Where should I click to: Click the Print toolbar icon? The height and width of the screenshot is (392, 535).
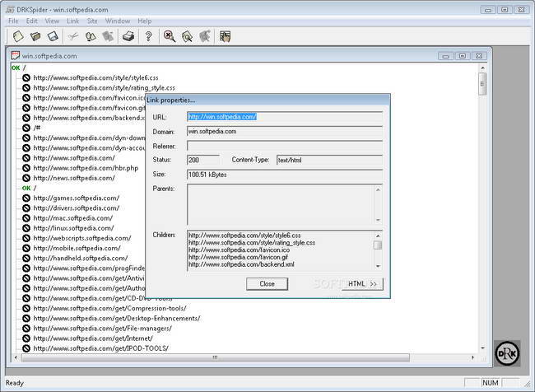(x=128, y=36)
